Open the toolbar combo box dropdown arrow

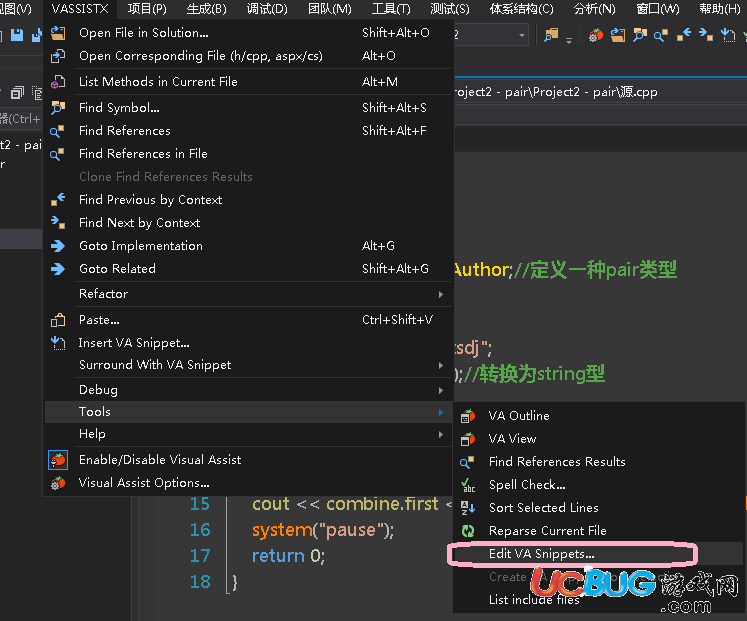(x=522, y=35)
